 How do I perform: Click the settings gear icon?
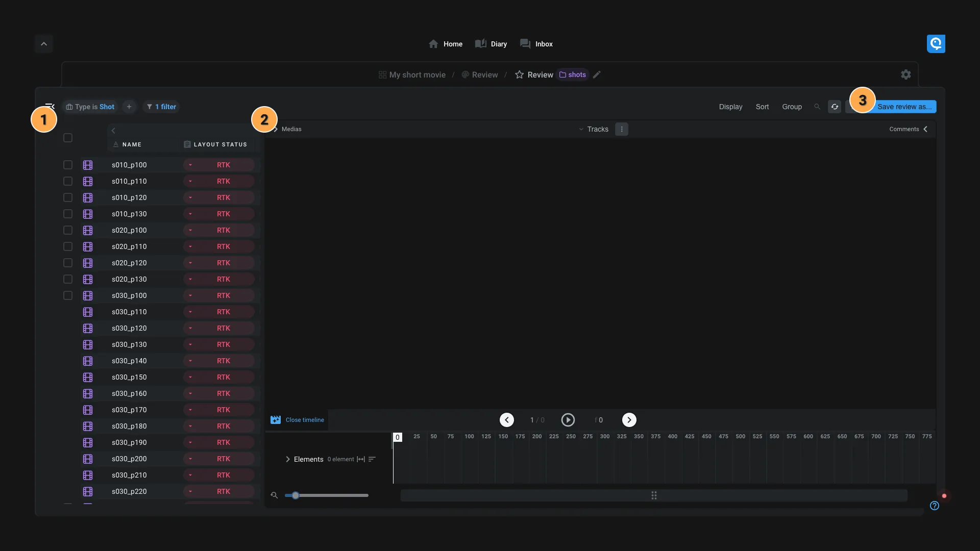click(x=905, y=74)
